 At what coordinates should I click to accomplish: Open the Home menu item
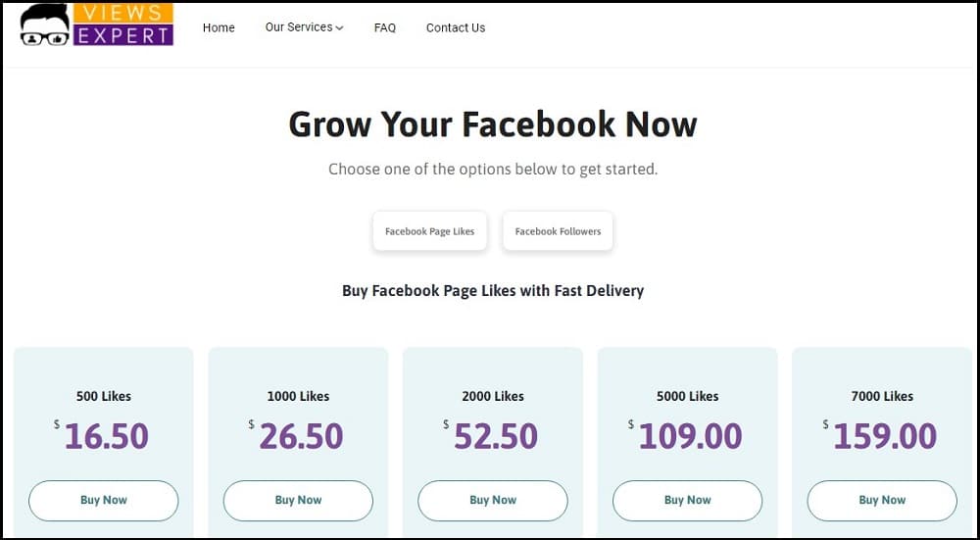pyautogui.click(x=219, y=27)
